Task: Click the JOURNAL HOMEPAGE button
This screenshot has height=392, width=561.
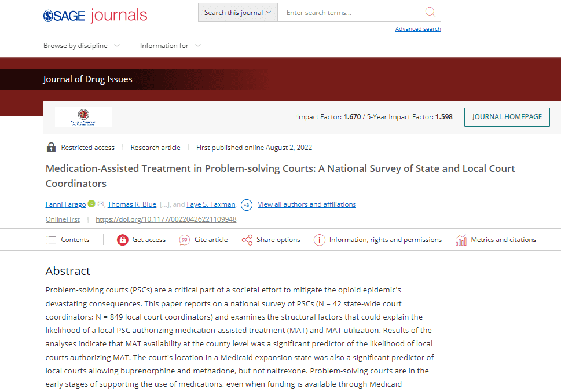Action: (x=507, y=117)
